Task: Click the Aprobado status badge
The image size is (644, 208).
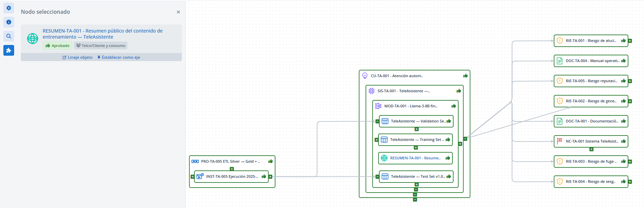Action: point(57,46)
